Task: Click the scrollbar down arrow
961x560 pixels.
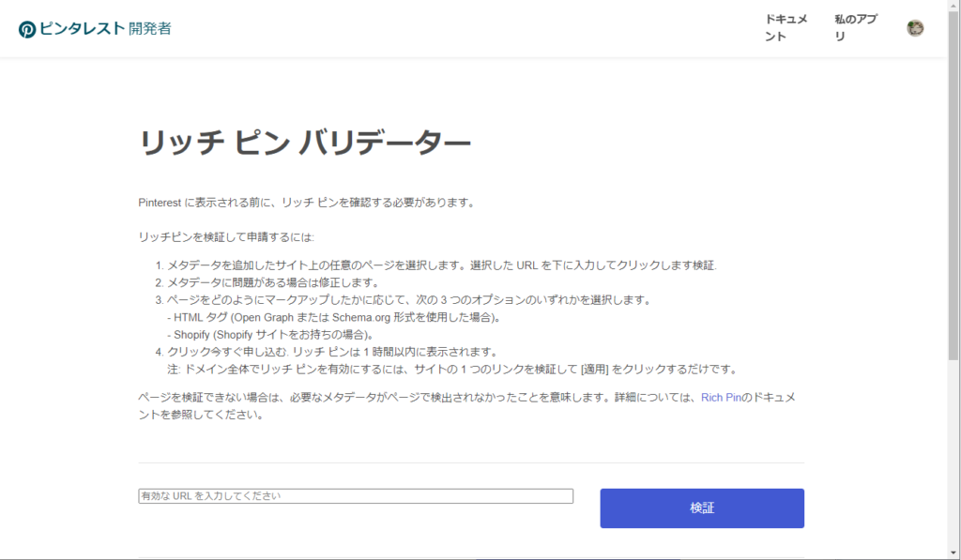Action: pos(953,553)
